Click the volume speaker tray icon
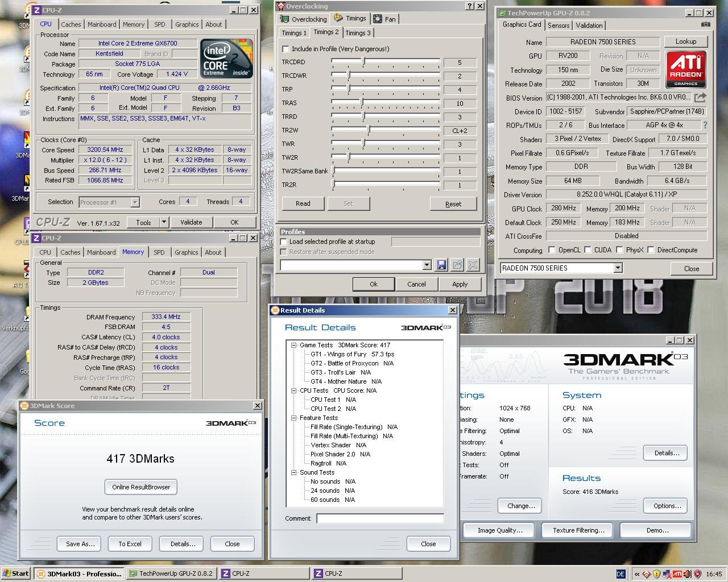Viewport: 728px width, 582px height. click(687, 574)
